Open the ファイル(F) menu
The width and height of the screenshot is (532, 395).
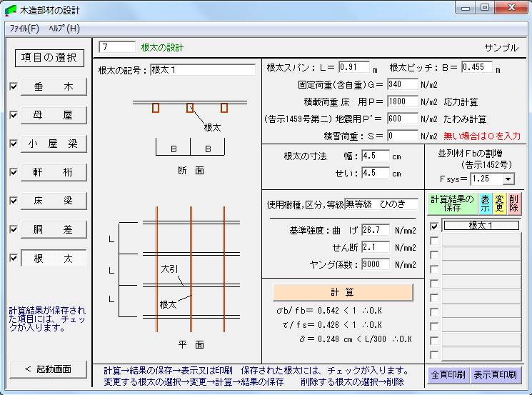24,29
